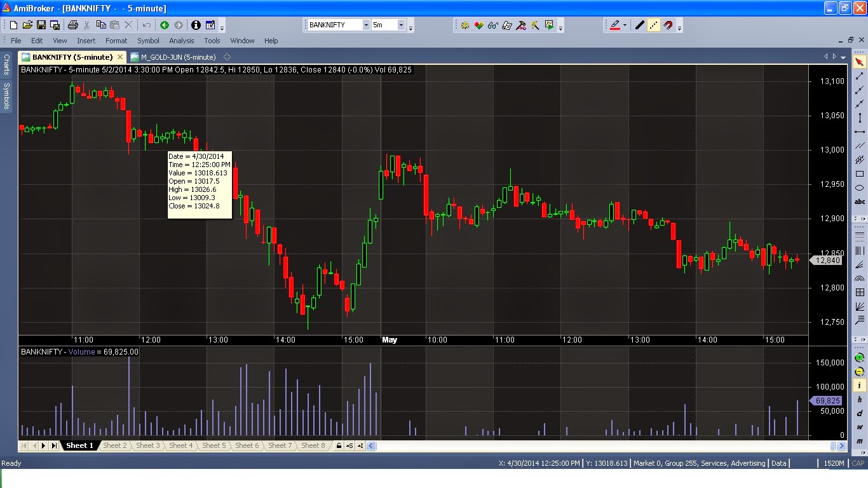The width and height of the screenshot is (868, 488).
Task: Add a new chart tab plus button
Action: [227, 57]
